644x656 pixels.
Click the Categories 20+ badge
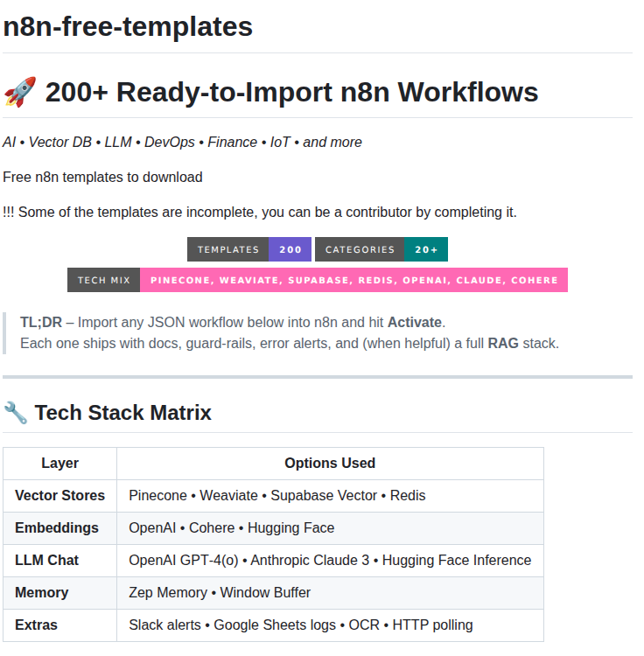pos(381,249)
